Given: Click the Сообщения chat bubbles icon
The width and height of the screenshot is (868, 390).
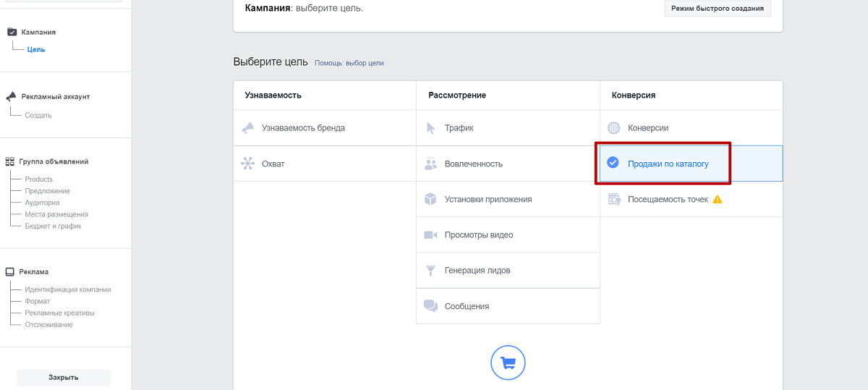Looking at the screenshot, I should [x=430, y=306].
